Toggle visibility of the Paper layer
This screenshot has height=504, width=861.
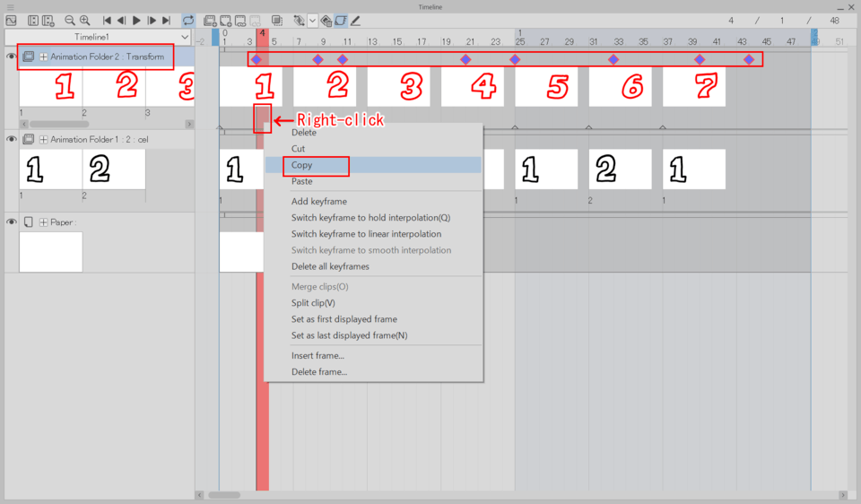[x=11, y=222]
